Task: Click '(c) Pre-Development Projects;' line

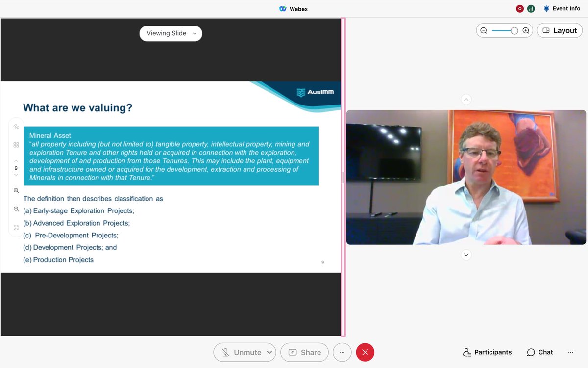Action: point(71,236)
